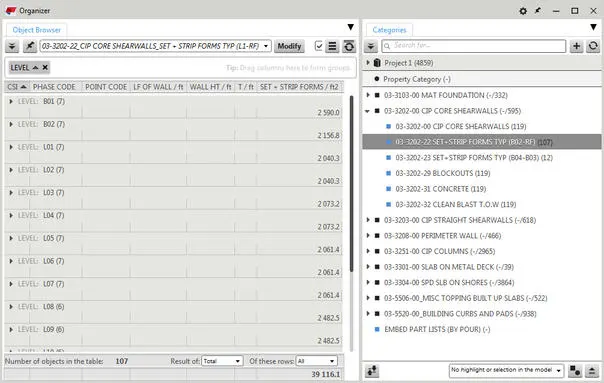Click pin icon next to template dropdown
The height and width of the screenshot is (383, 604).
30,47
